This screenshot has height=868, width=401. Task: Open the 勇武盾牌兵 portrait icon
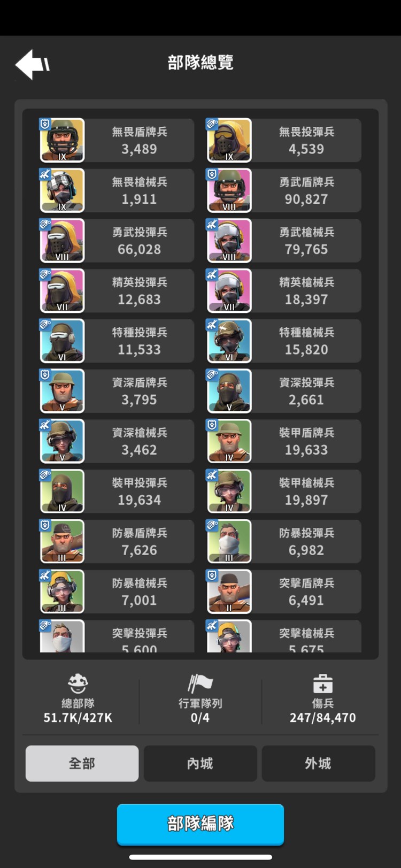(229, 190)
